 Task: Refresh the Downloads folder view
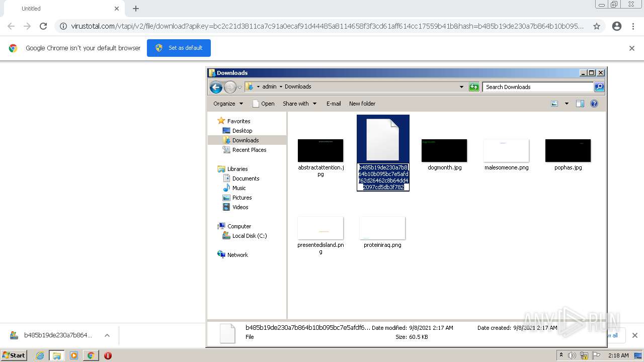(x=474, y=87)
